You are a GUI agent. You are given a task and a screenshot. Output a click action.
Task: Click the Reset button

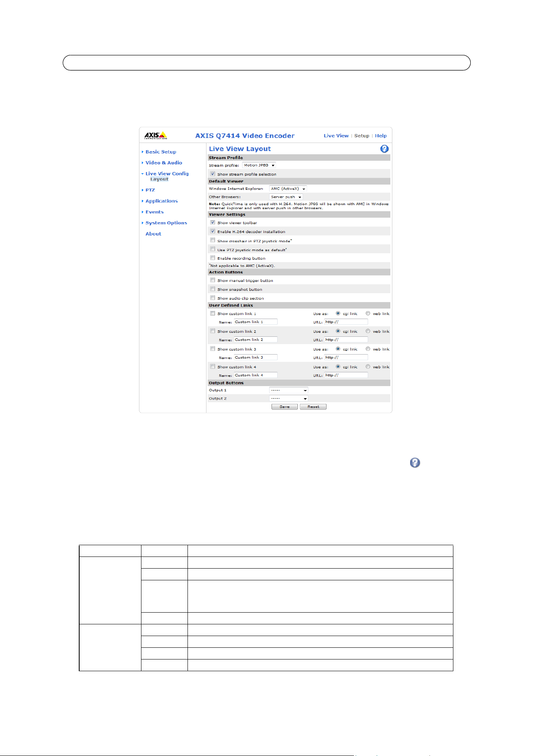click(313, 407)
